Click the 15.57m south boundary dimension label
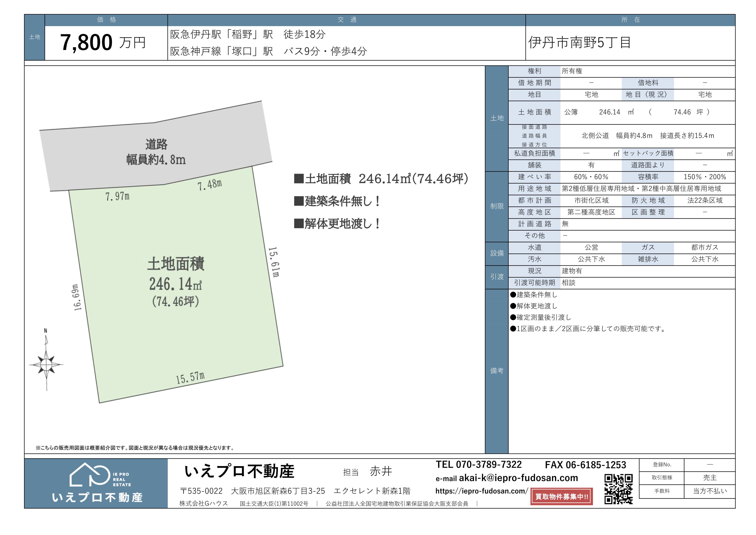The width and height of the screenshot is (756, 535). point(190,378)
